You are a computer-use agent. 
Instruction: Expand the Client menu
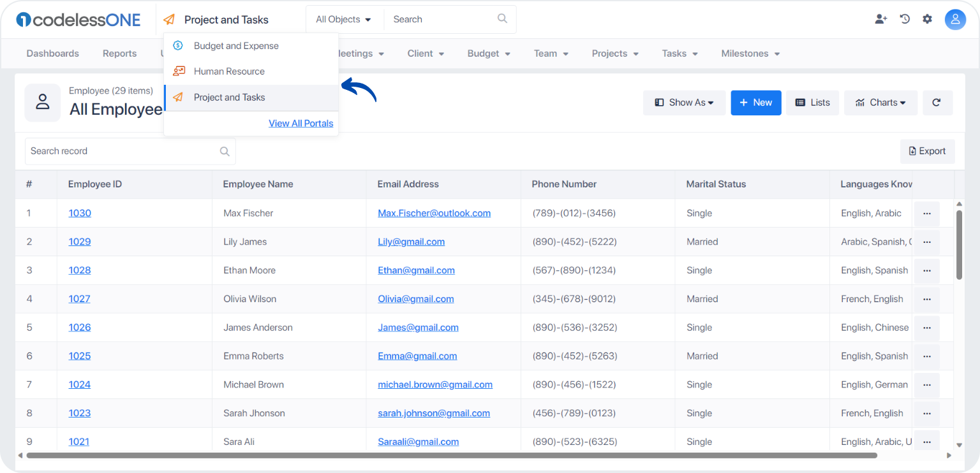pos(426,54)
